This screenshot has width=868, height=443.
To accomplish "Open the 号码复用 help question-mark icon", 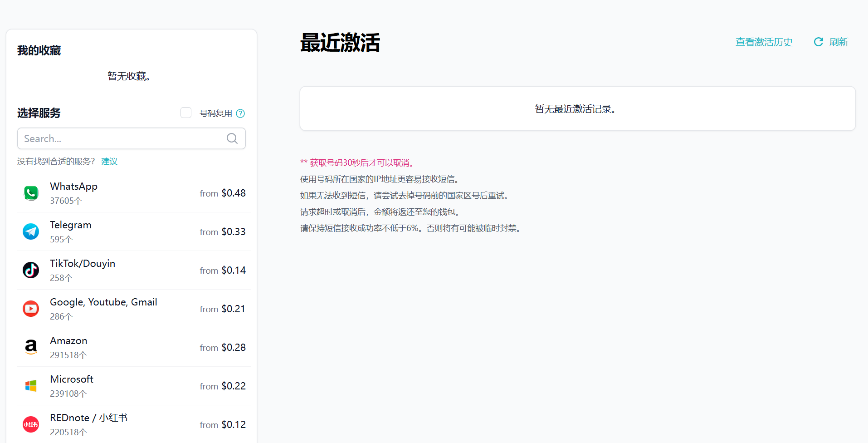I will pyautogui.click(x=241, y=113).
